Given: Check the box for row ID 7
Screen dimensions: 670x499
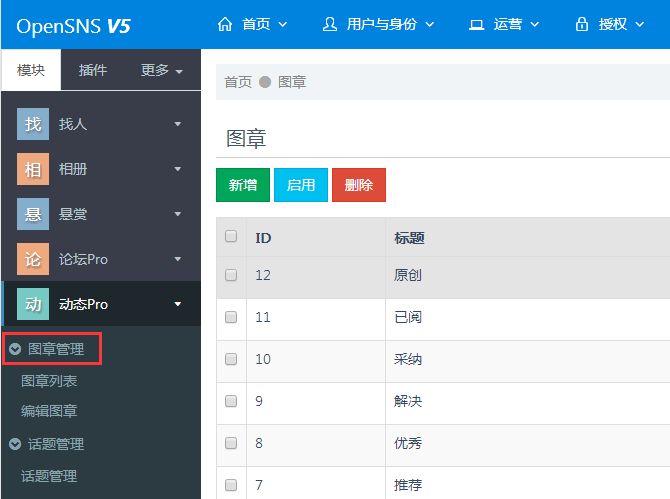Looking at the screenshot, I should click(x=231, y=485).
